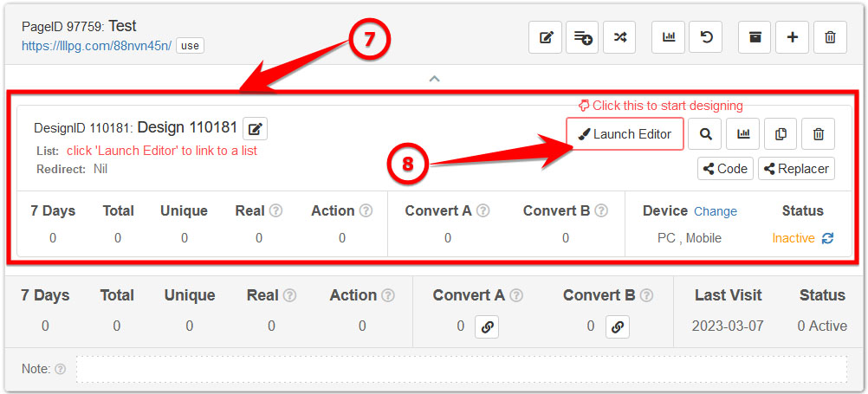
Task: Click the reset stats undo icon
Action: [705, 37]
